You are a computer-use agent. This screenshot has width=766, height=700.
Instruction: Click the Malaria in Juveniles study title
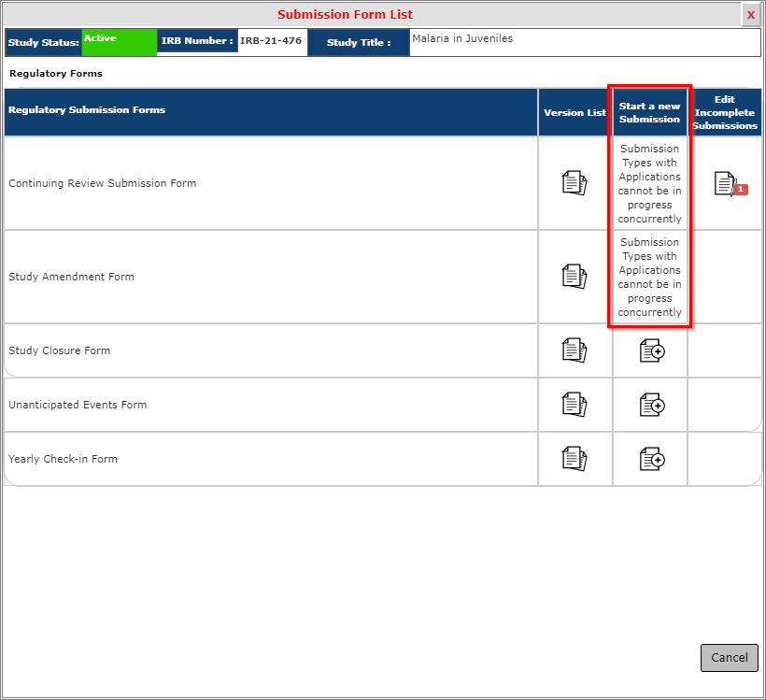tap(462, 38)
